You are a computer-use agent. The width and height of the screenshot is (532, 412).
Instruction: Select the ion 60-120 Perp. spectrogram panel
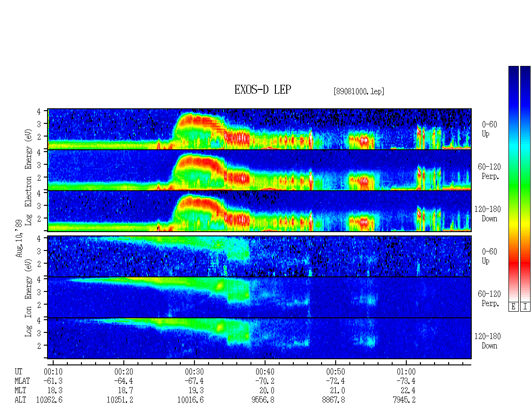tap(259, 297)
